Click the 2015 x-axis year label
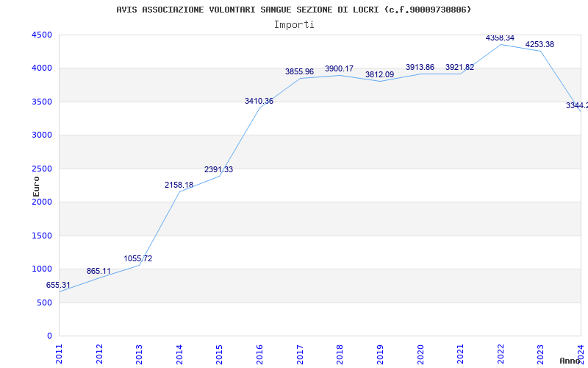This screenshot has width=588, height=368. pyautogui.click(x=220, y=354)
